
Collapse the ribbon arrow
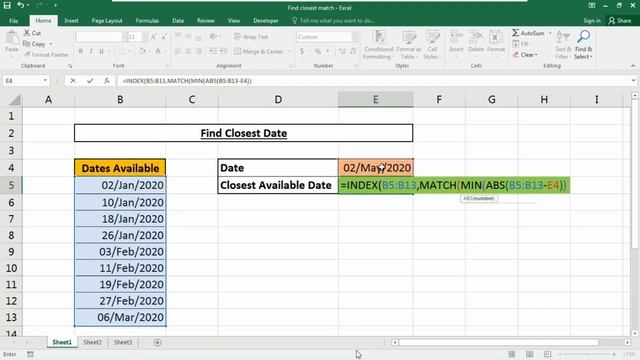coord(633,66)
